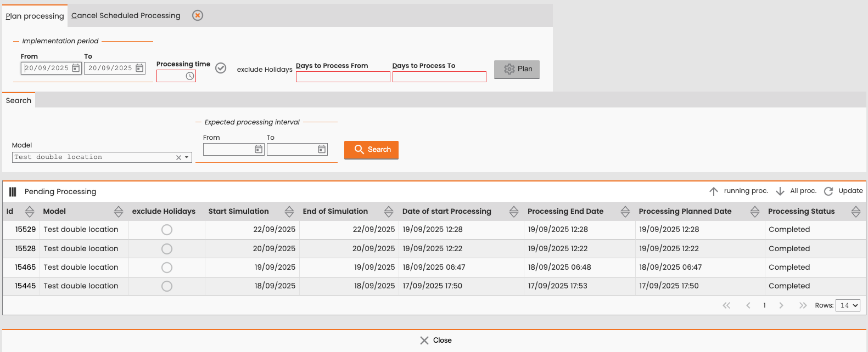Click the exclude Holidays column header
This screenshot has width=868, height=352.
coord(164,212)
